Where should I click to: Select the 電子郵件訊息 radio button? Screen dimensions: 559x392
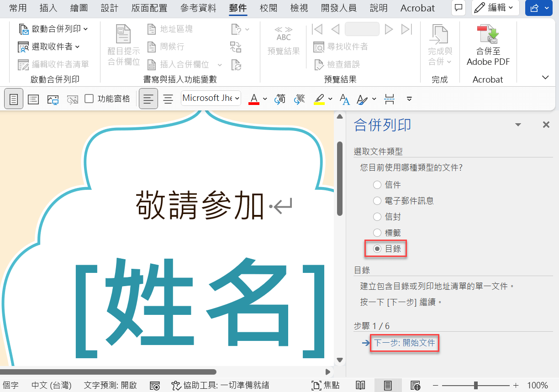(377, 201)
